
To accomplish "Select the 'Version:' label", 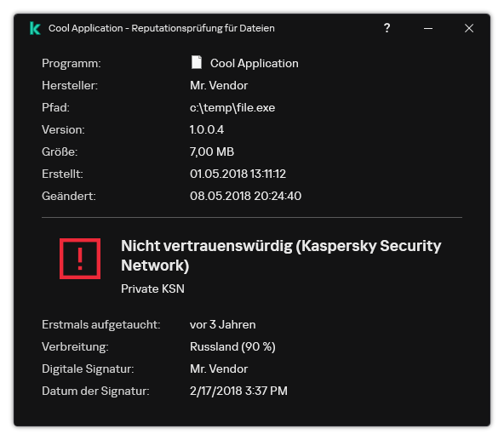I will click(x=63, y=129).
